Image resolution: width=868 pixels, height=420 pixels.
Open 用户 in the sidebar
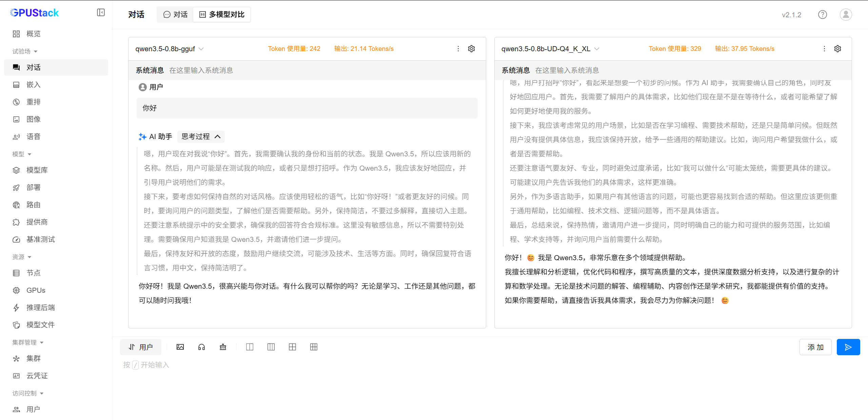[56, 409]
